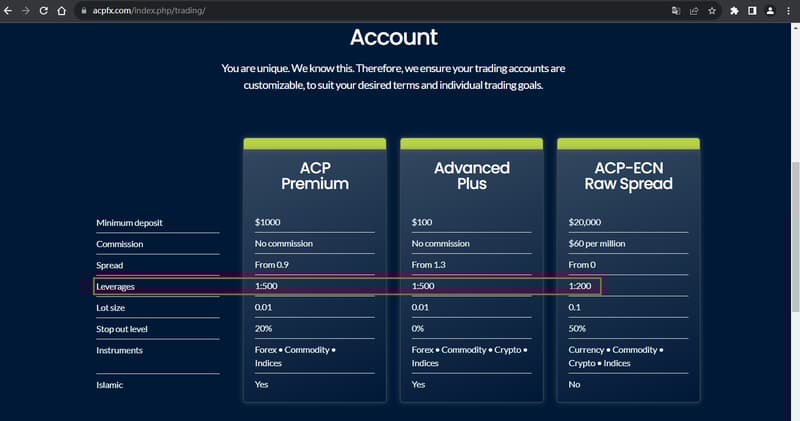Click Advanced Plus's 0.01 lot size
800x421 pixels.
coord(420,307)
